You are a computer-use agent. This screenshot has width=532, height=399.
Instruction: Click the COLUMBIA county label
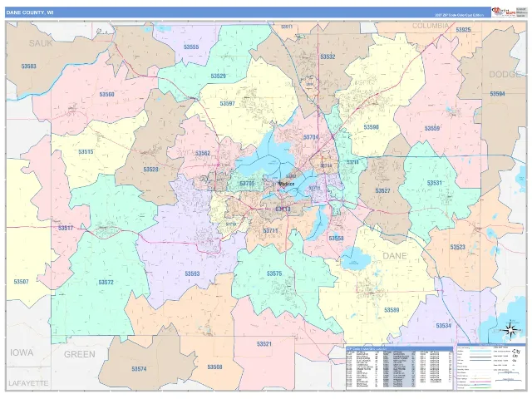coord(431,26)
